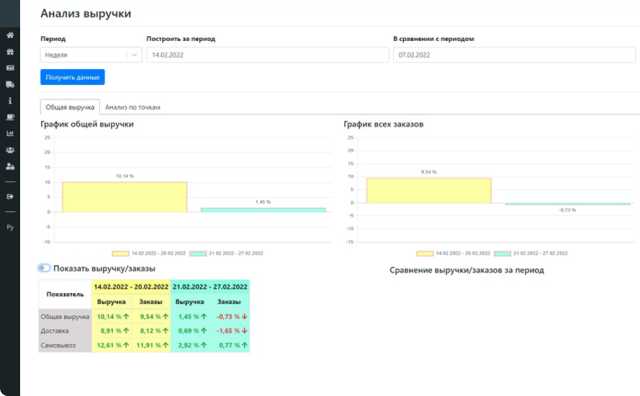Click the 'Доставка' table row label

point(65,331)
